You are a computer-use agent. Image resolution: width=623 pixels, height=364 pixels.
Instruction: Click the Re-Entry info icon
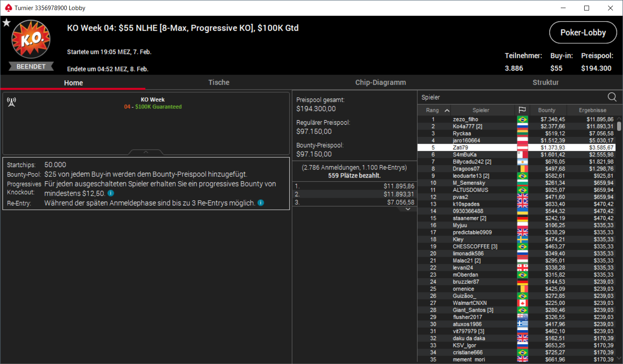click(x=261, y=203)
